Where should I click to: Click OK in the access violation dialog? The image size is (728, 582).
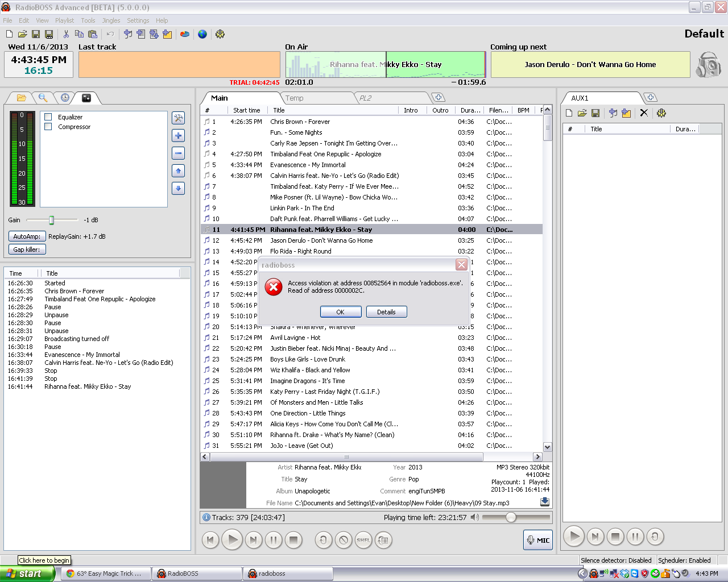(x=340, y=312)
